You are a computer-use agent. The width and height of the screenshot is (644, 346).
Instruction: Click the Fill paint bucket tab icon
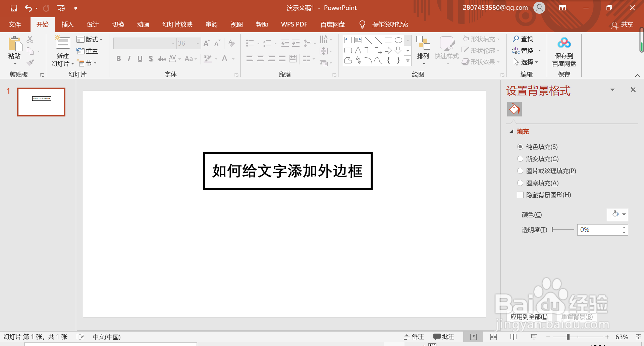pyautogui.click(x=515, y=109)
